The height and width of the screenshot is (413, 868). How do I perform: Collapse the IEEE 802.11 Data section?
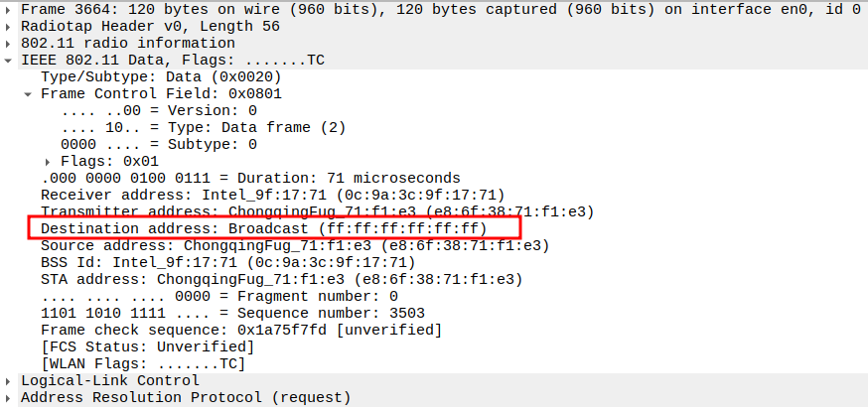click(x=10, y=60)
